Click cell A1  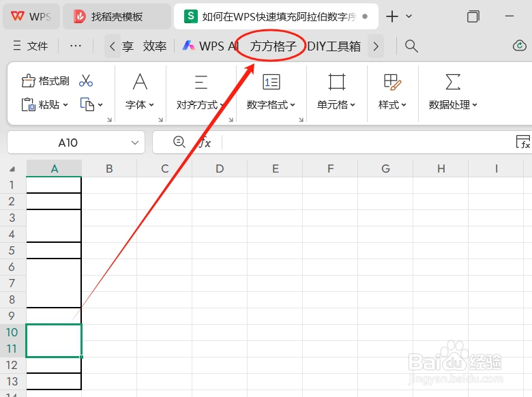click(x=54, y=185)
